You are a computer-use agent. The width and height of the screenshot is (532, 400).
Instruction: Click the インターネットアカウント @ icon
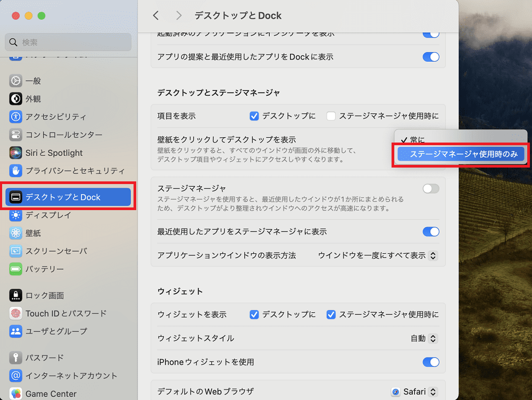tap(15, 376)
